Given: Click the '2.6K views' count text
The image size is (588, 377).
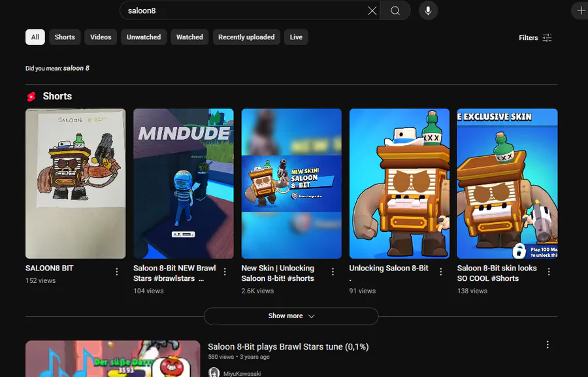Looking at the screenshot, I should (x=257, y=291).
